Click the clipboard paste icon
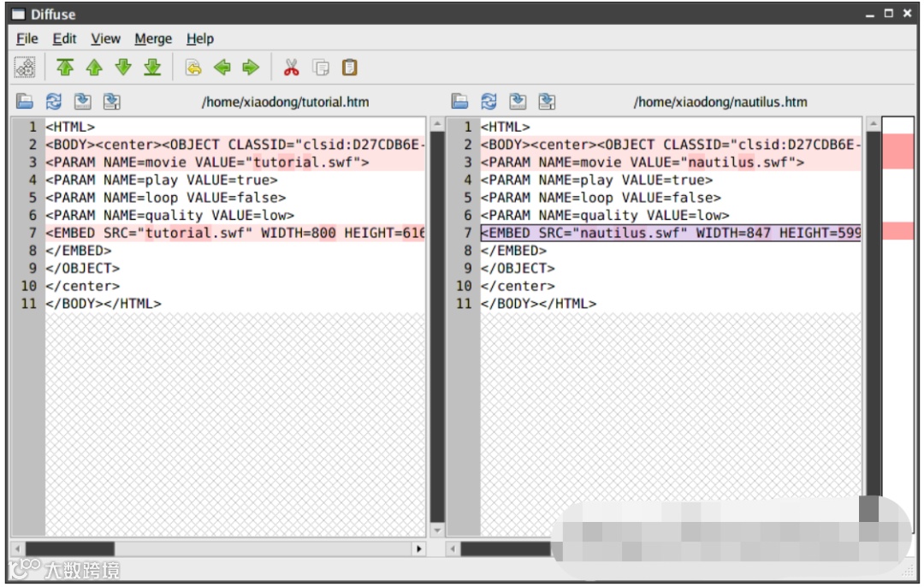 point(349,68)
